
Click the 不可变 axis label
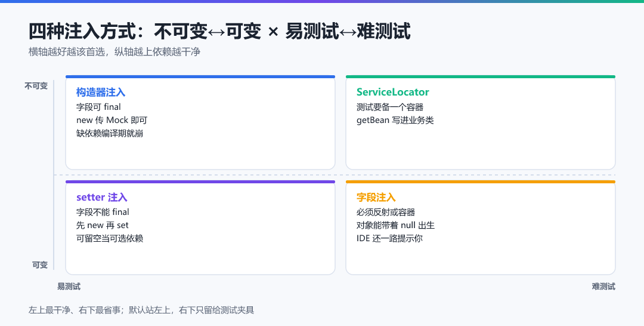pyautogui.click(x=36, y=86)
